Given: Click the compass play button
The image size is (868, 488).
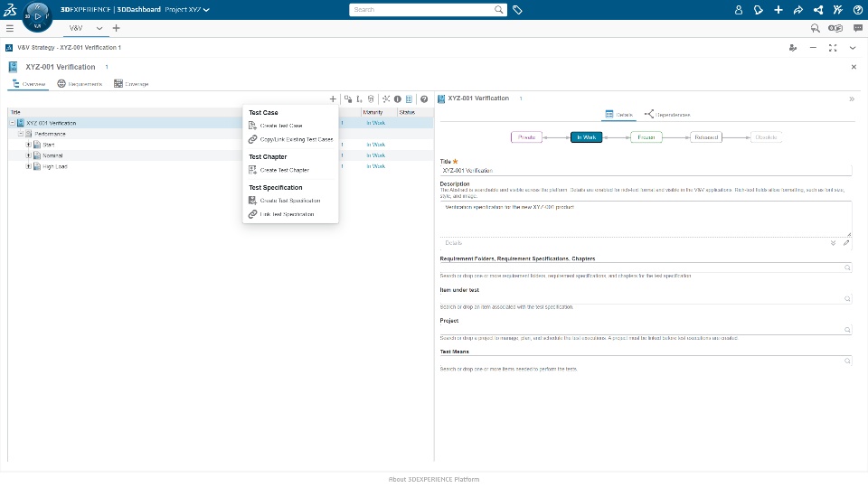Looking at the screenshot, I should pyautogui.click(x=38, y=16).
